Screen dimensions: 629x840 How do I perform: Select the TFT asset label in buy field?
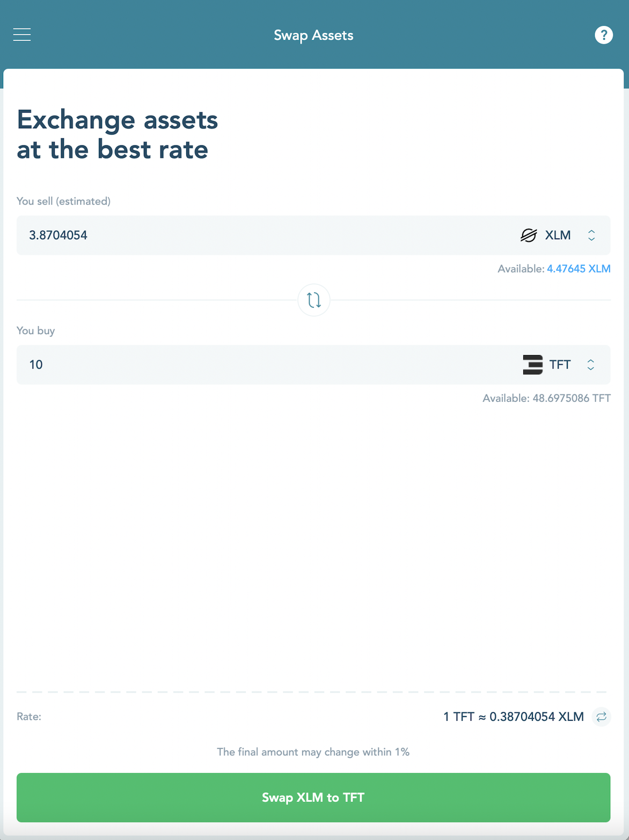(x=560, y=365)
